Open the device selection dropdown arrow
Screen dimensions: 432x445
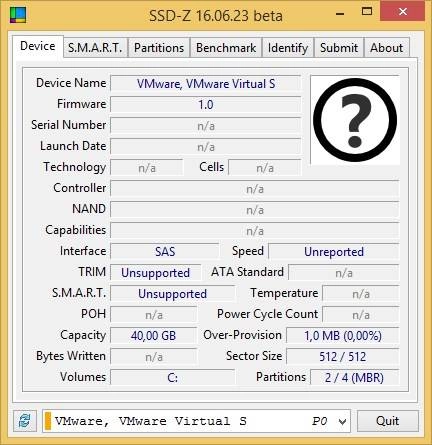[x=342, y=422]
